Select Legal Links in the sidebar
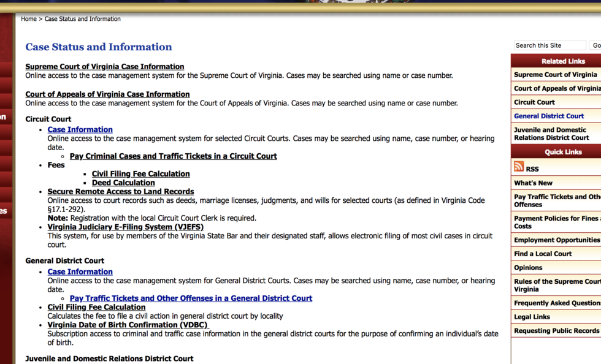The height and width of the screenshot is (364, 601). (532, 317)
